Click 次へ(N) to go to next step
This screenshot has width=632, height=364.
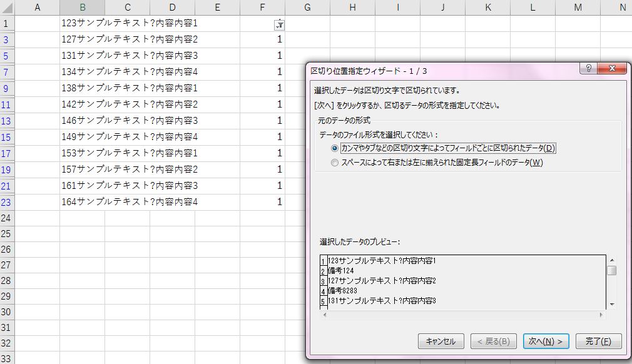pos(546,341)
